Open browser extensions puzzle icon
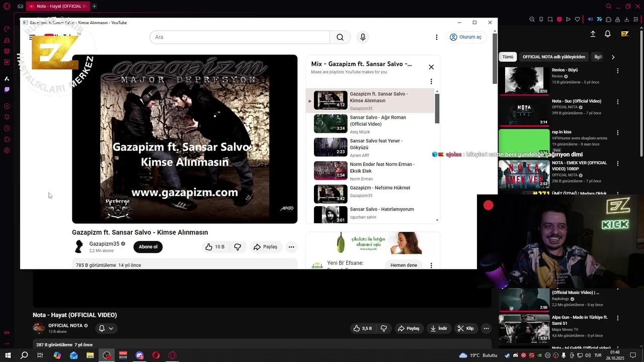The width and height of the screenshot is (644, 362). [609, 20]
